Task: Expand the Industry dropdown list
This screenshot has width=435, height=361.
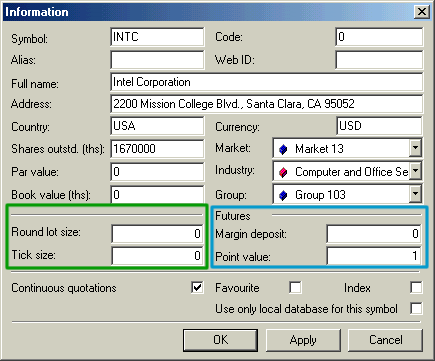Action: tap(415, 171)
